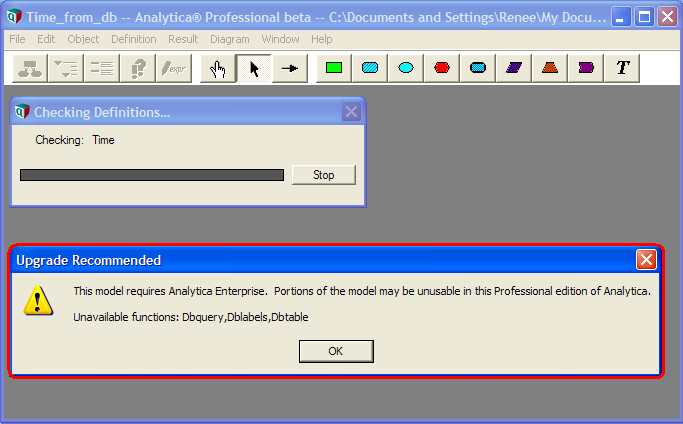
Task: Open the File menu
Action: point(17,39)
